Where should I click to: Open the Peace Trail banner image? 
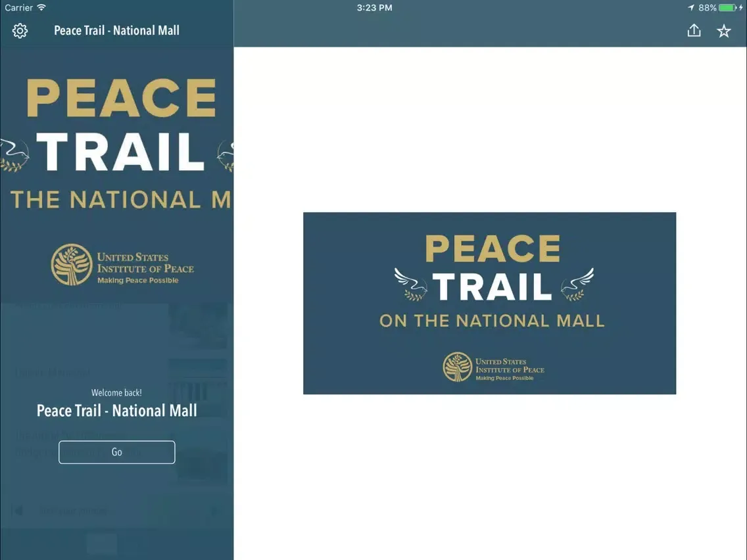pyautogui.click(x=489, y=304)
